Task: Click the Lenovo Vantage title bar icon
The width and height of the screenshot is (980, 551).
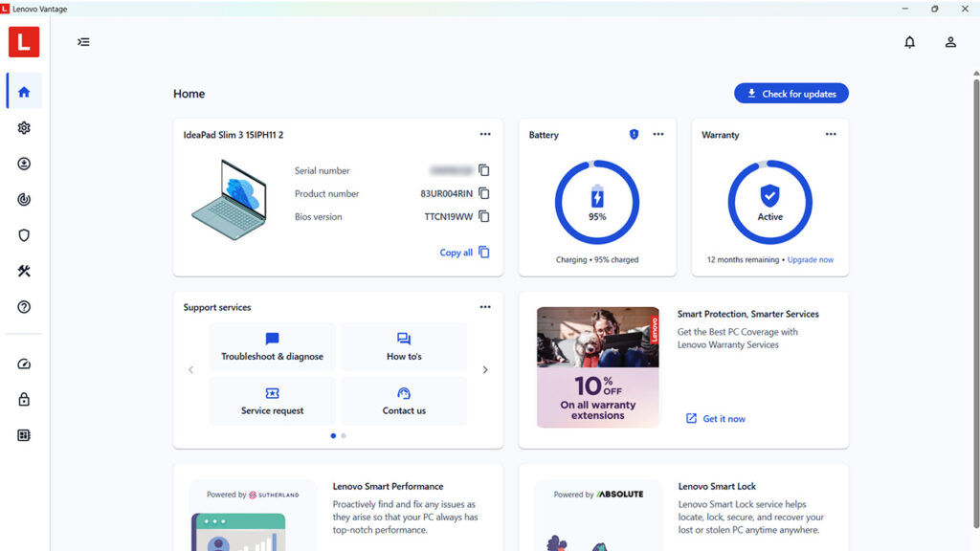Action: point(5,9)
